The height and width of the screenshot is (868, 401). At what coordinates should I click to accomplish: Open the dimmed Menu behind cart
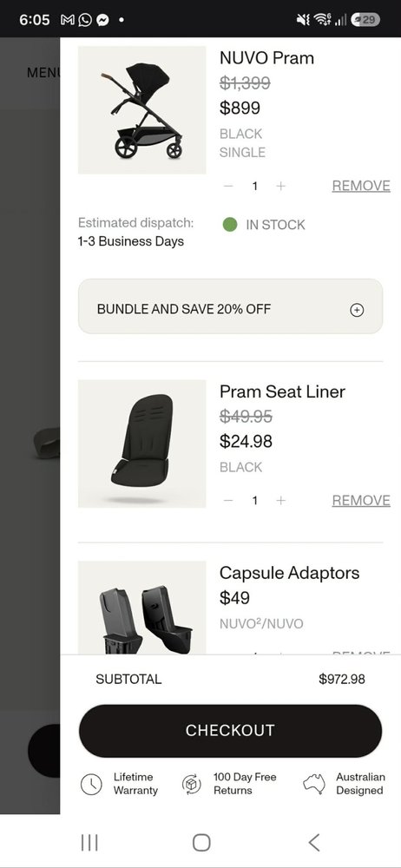point(43,73)
